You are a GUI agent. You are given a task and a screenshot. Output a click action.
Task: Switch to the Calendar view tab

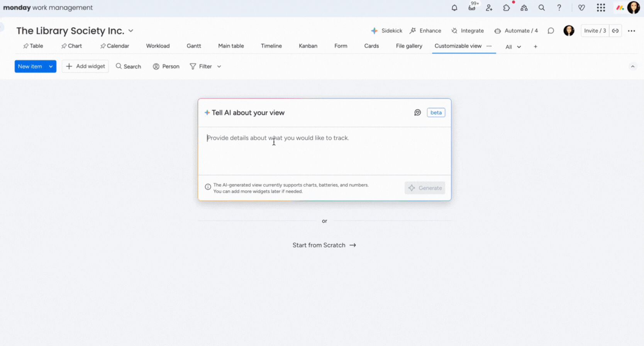pyautogui.click(x=115, y=46)
